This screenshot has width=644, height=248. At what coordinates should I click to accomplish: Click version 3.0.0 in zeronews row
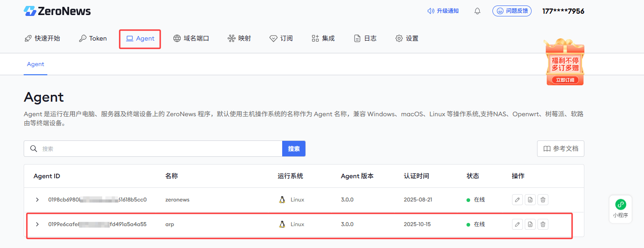click(x=347, y=200)
